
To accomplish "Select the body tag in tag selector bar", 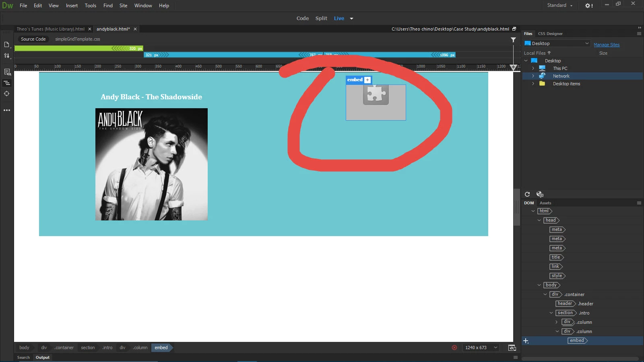I will coord(24,348).
